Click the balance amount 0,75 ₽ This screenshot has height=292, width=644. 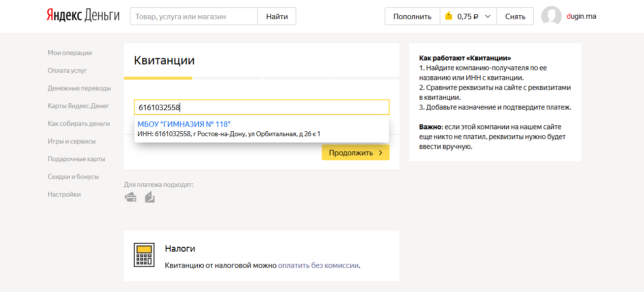coord(468,16)
